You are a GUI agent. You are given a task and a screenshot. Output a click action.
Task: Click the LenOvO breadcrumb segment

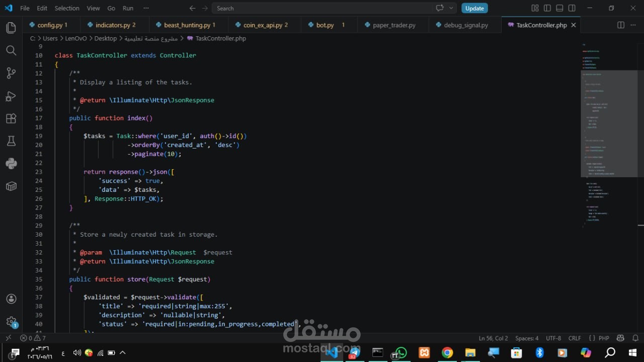pyautogui.click(x=75, y=38)
